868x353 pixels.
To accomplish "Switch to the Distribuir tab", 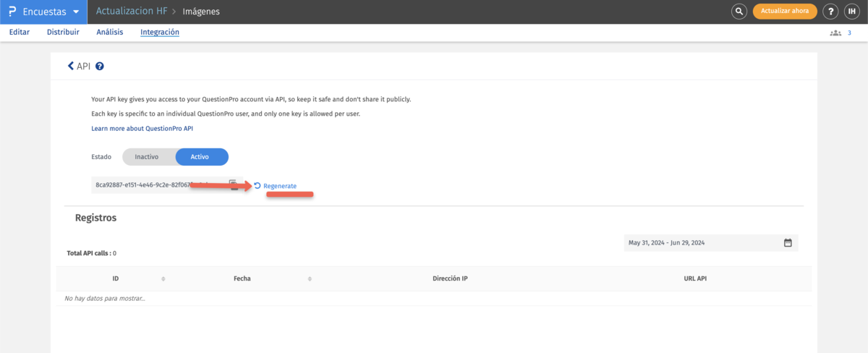I will pyautogui.click(x=63, y=33).
